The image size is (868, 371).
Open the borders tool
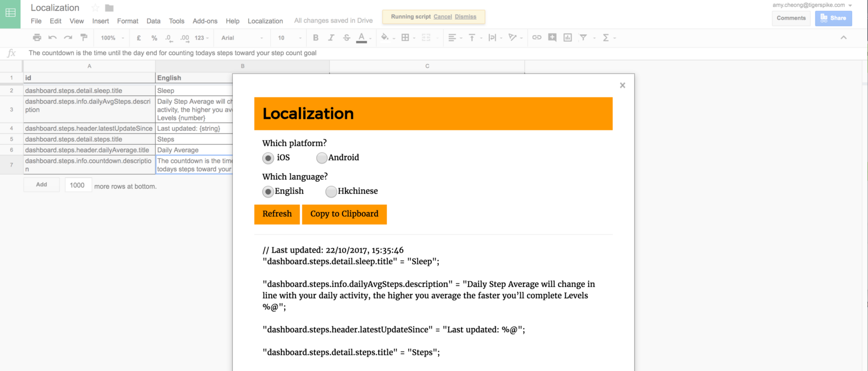[x=405, y=38]
